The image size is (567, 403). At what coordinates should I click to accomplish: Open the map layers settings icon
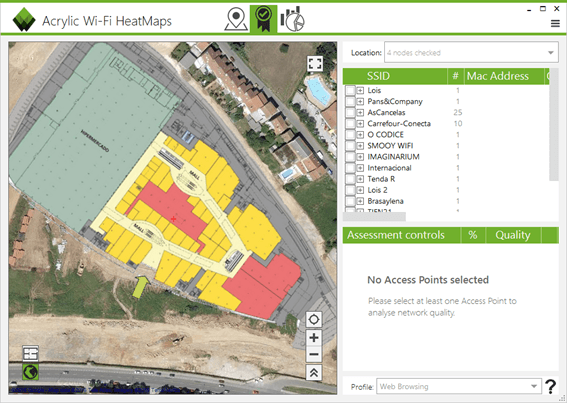coord(30,353)
